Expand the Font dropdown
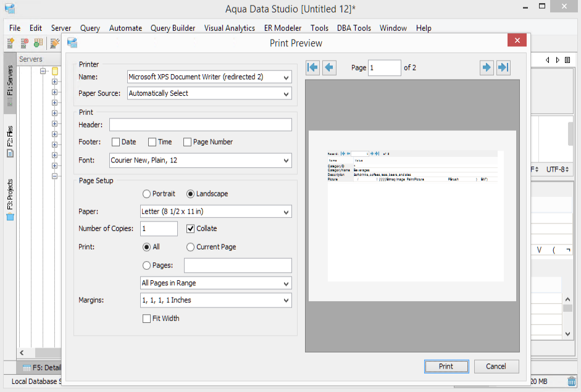 [200, 161]
